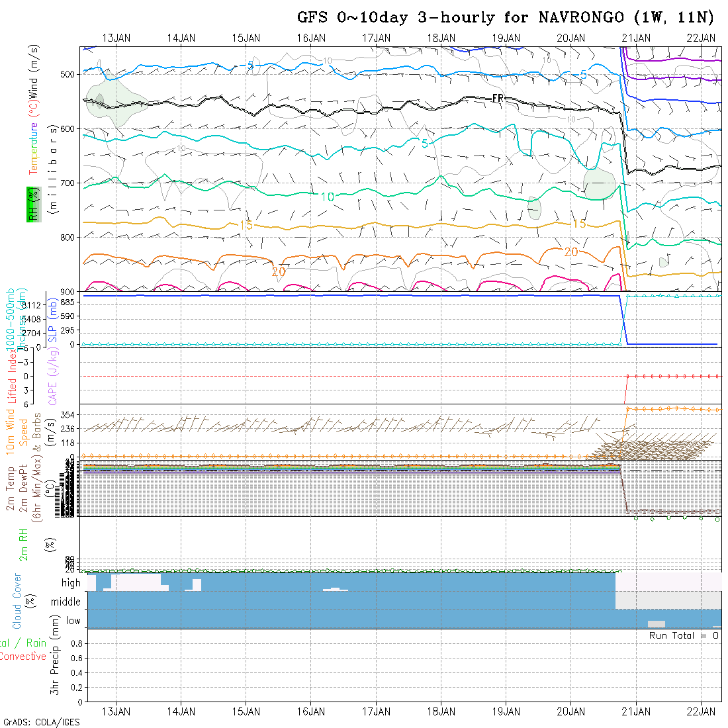Select the low cloud cover row label
This screenshot has width=728, height=728.
[x=73, y=621]
